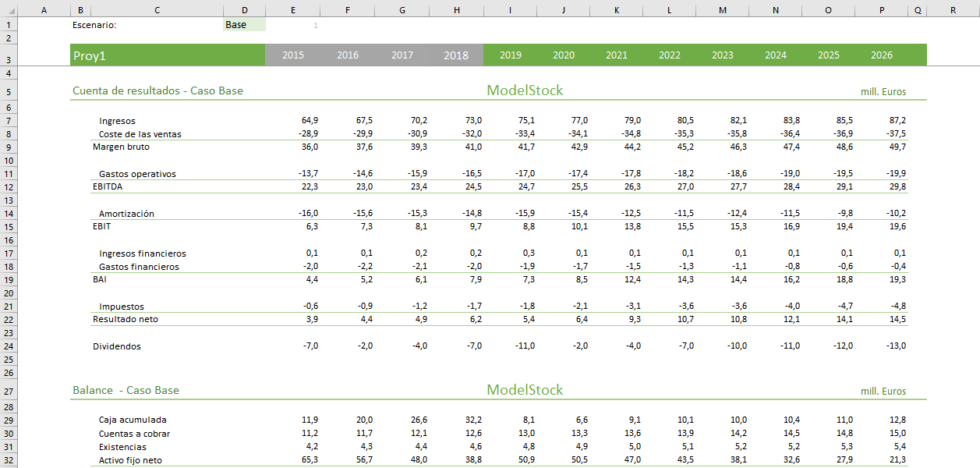Click the 2018 year header cell

tap(456, 55)
